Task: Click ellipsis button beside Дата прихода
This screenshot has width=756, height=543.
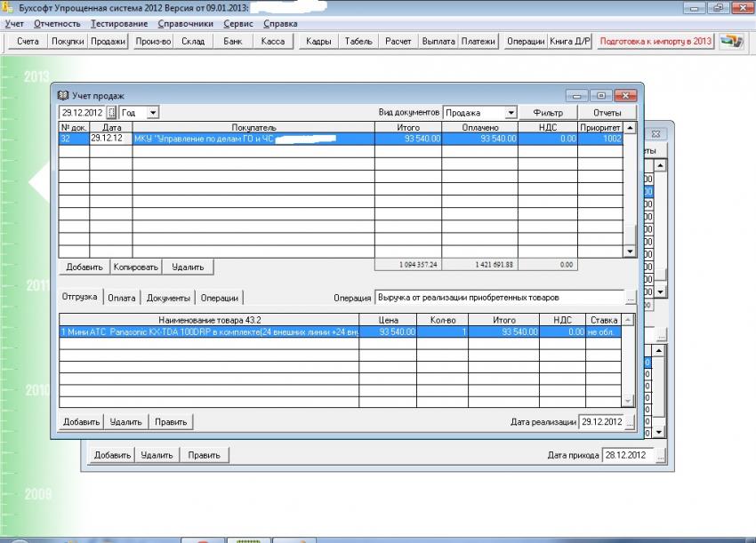Action: coord(660,455)
